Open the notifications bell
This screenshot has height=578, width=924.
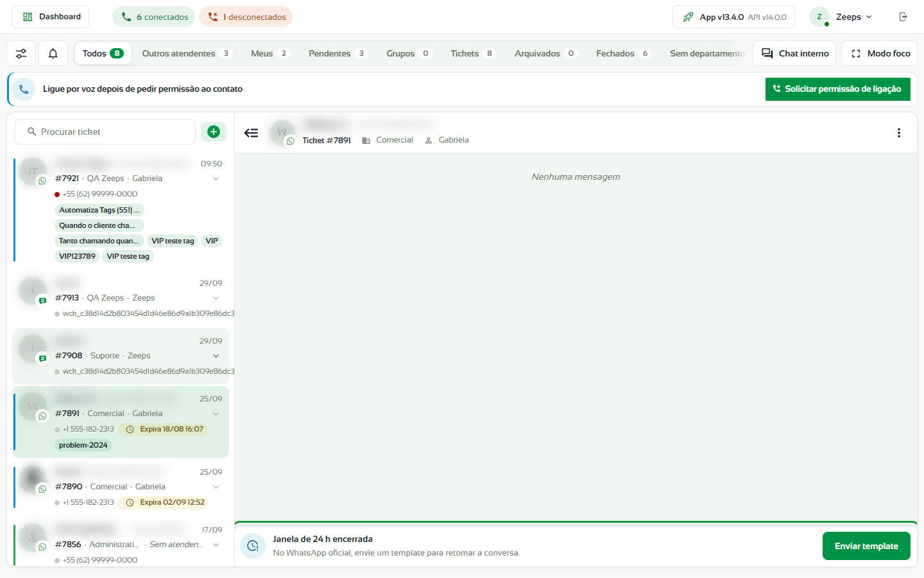point(53,53)
